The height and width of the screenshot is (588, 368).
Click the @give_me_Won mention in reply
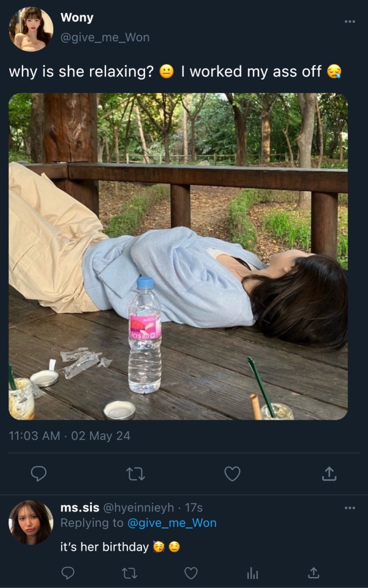[x=171, y=523]
